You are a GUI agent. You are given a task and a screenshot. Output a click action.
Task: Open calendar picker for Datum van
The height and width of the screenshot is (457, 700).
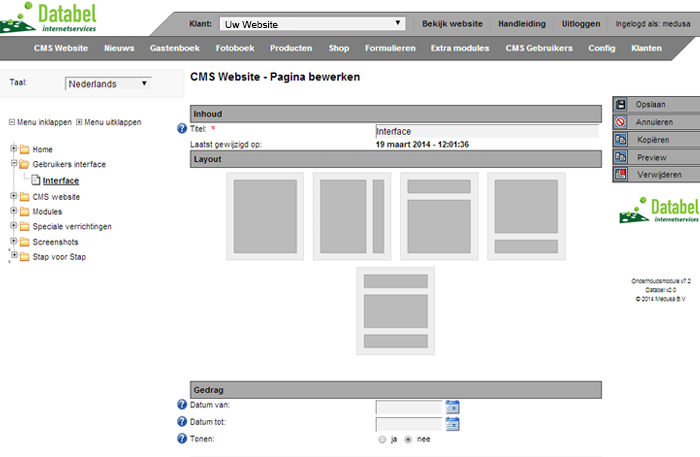click(x=452, y=407)
